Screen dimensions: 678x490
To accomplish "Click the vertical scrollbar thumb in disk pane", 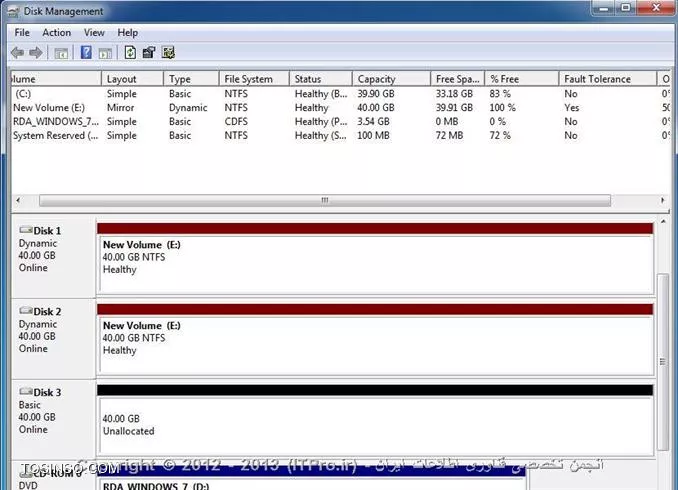I will click(x=663, y=362).
